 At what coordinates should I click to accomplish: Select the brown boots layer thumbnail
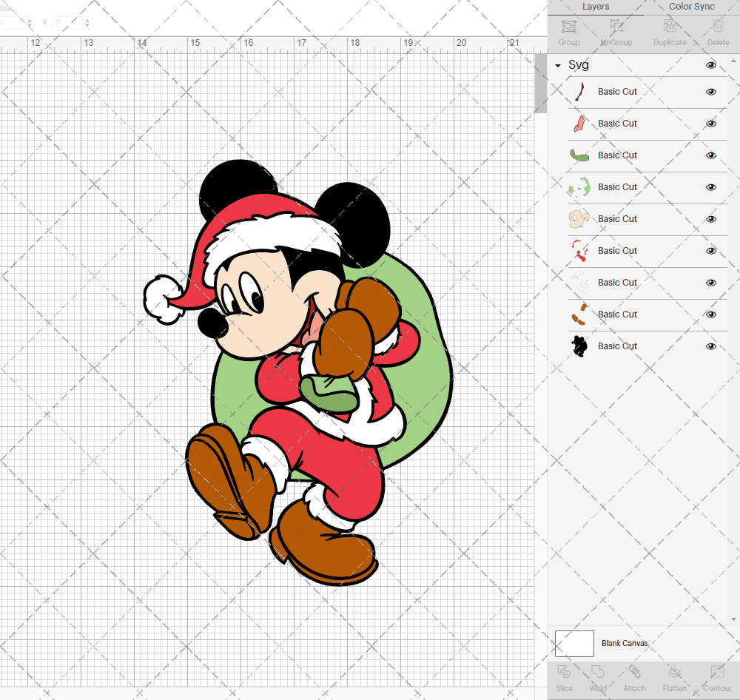click(579, 314)
